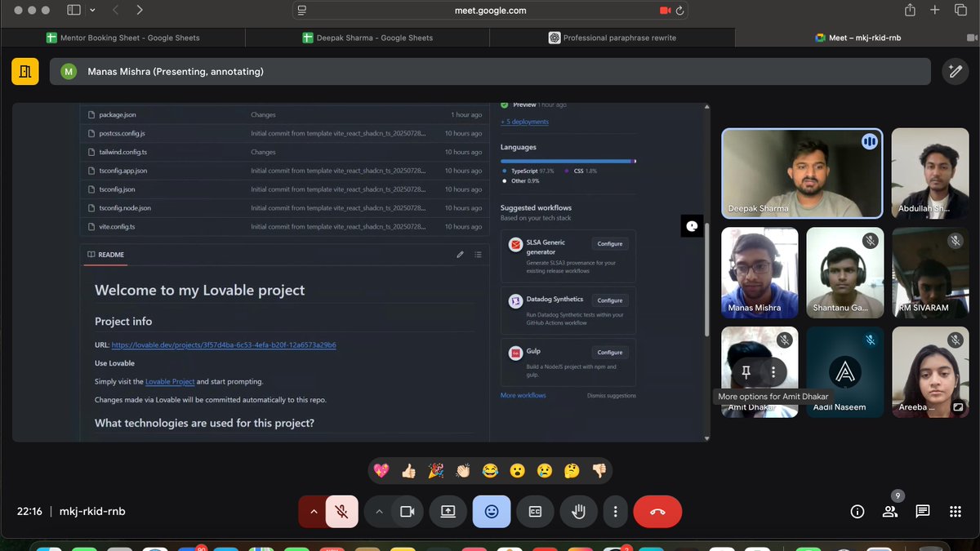The height and width of the screenshot is (551, 980).
Task: Toggle the camera on or off
Action: [407, 512]
